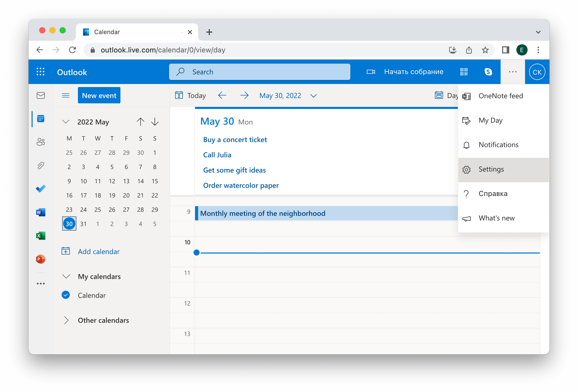Click the 2022 May month heading

tap(93, 122)
